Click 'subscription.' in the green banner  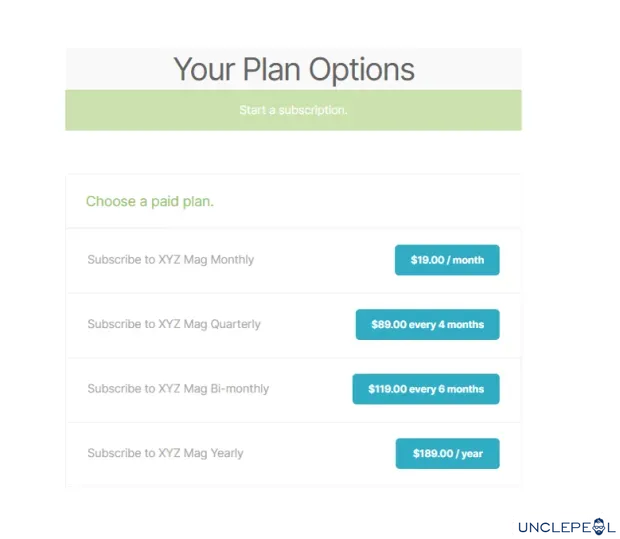point(312,110)
